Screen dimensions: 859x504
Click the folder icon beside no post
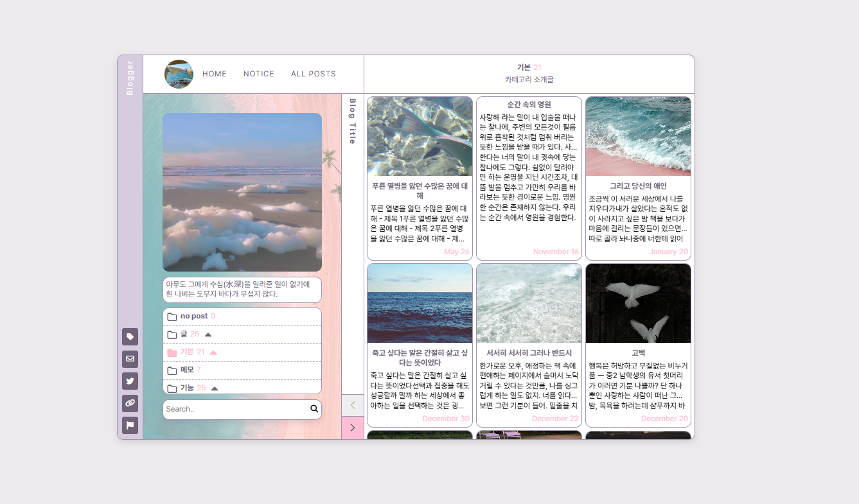(172, 317)
